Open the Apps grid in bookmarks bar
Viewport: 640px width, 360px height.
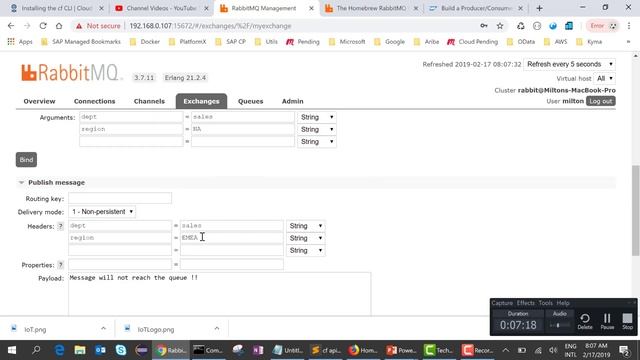pos(20,42)
